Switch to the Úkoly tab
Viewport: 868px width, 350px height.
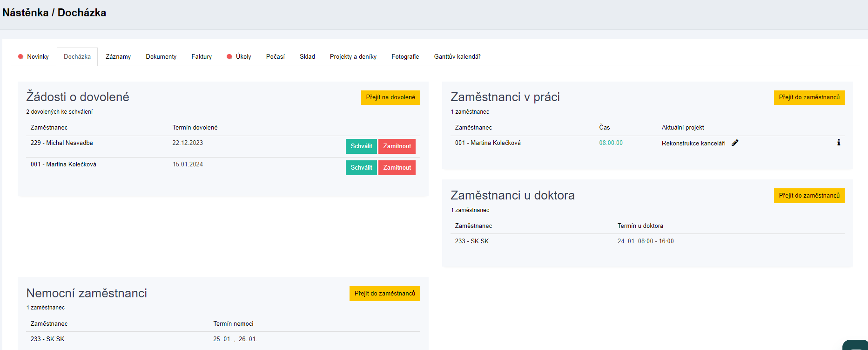coord(243,57)
